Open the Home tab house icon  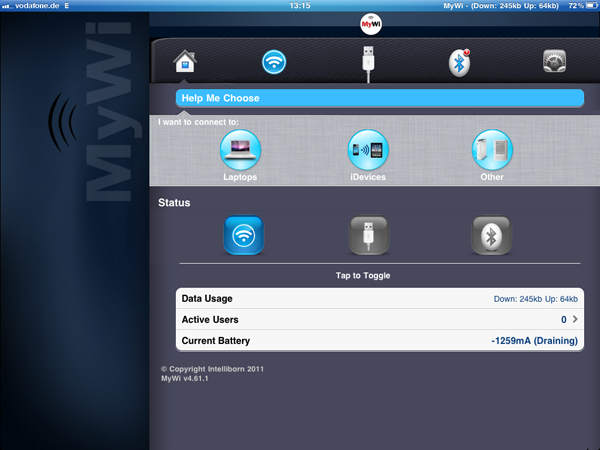[x=185, y=61]
